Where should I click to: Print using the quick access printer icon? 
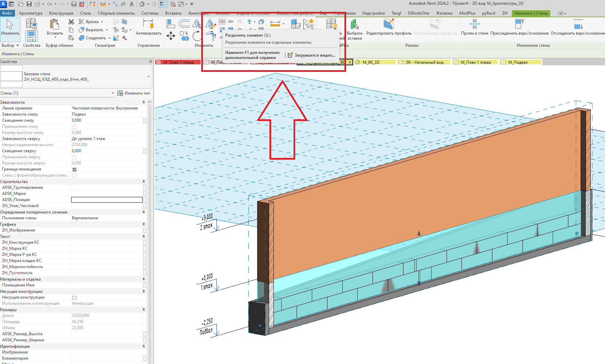coord(74,4)
